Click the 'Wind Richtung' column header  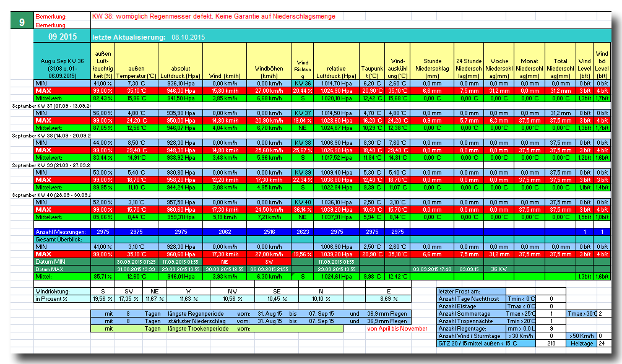point(302,61)
